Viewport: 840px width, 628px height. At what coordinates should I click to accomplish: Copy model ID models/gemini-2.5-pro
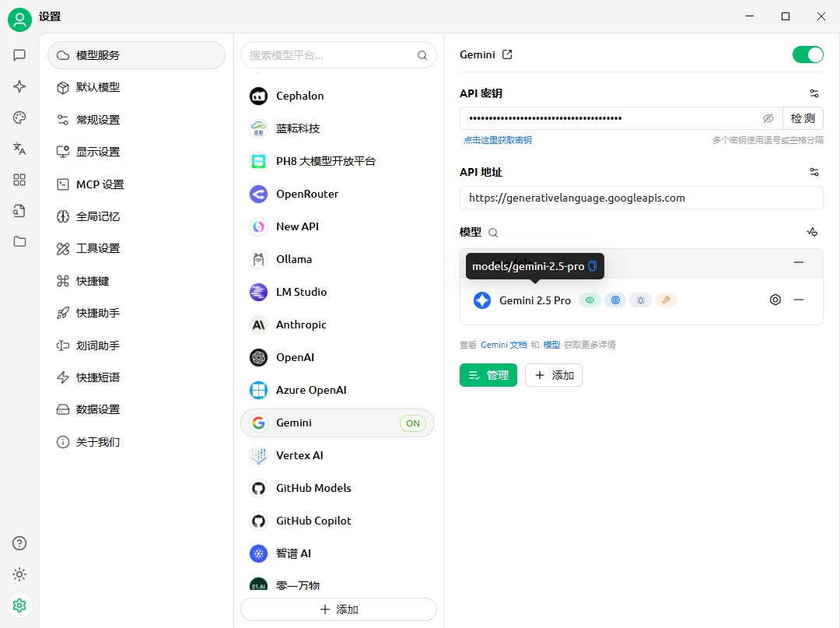pyautogui.click(x=592, y=266)
